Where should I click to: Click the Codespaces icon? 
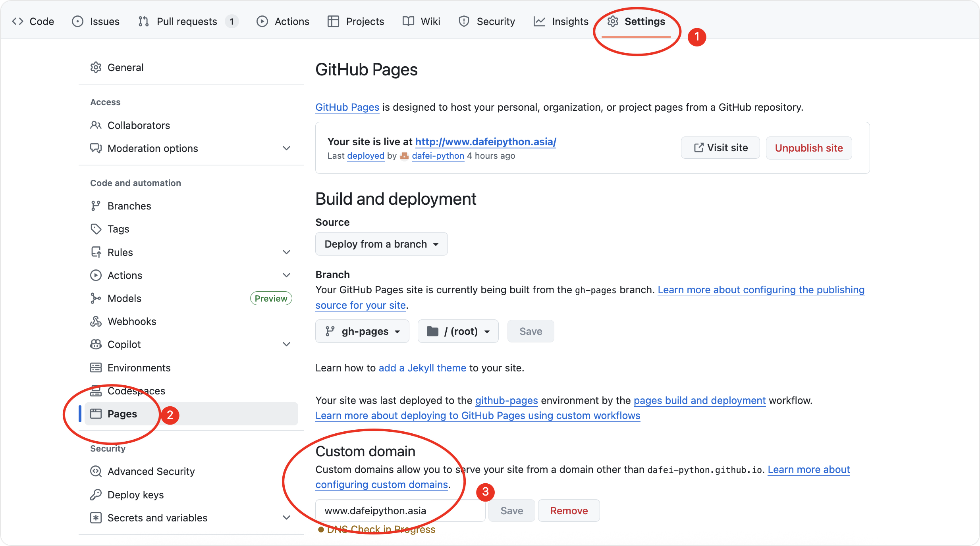point(96,391)
